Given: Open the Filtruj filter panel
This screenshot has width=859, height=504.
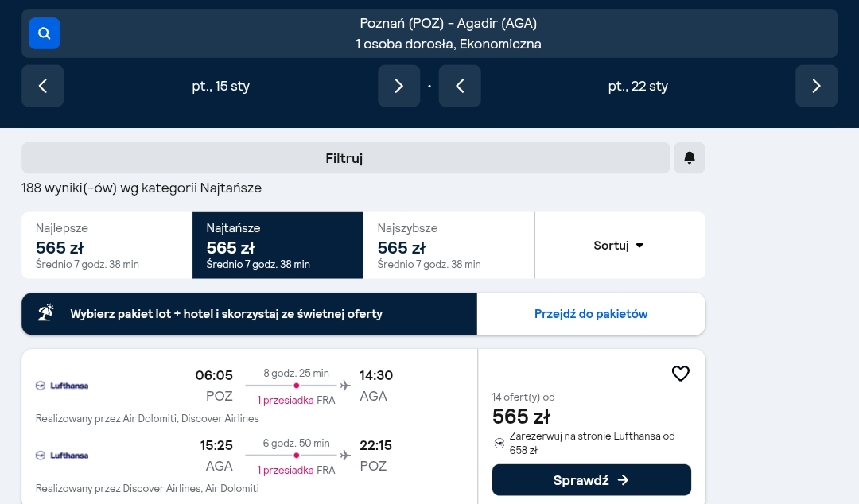Looking at the screenshot, I should pyautogui.click(x=346, y=157).
